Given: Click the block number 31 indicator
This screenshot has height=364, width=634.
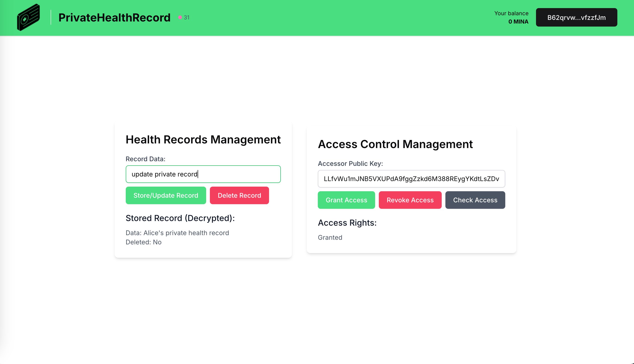Looking at the screenshot, I should pyautogui.click(x=183, y=17).
